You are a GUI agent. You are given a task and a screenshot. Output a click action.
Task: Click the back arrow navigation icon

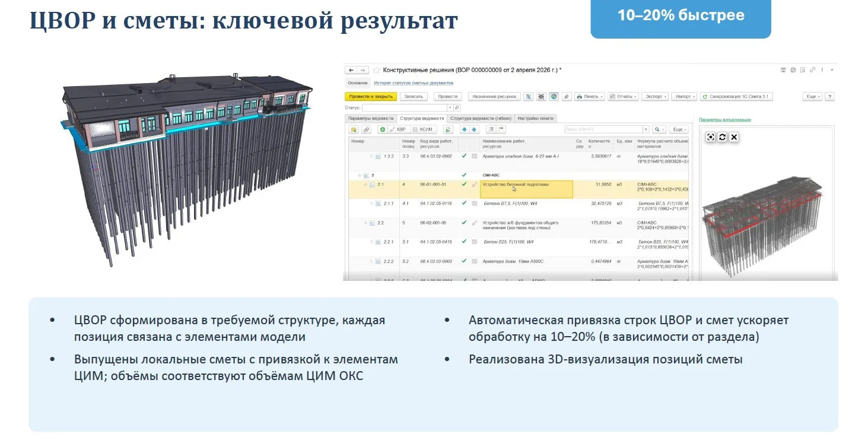pos(351,70)
